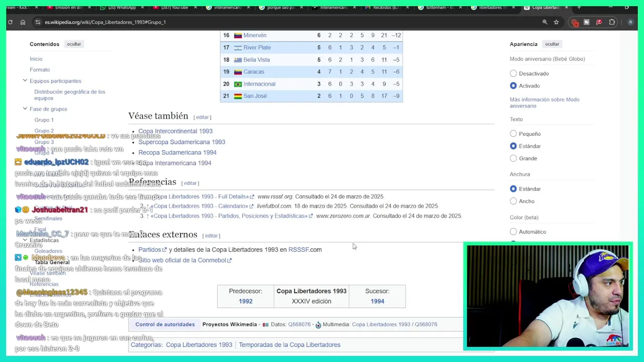
Task: Set text size to Grande
Action: pyautogui.click(x=513, y=158)
